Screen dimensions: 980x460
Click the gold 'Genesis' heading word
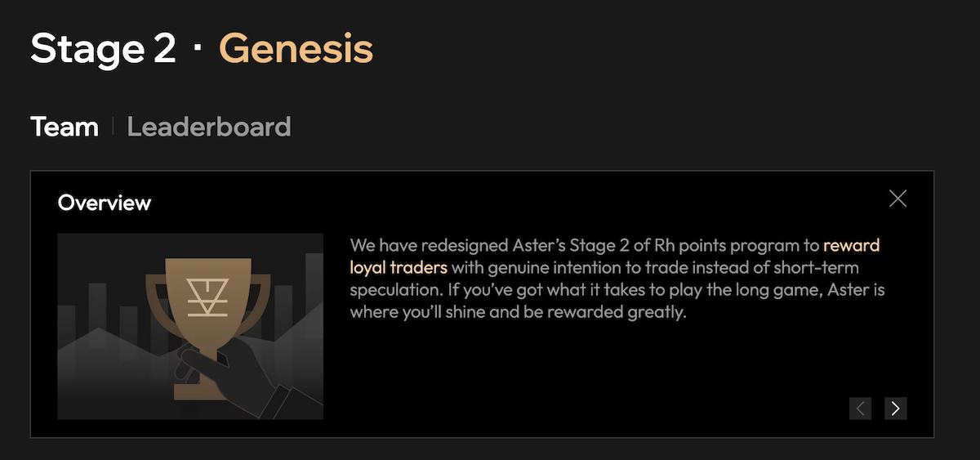coord(296,49)
